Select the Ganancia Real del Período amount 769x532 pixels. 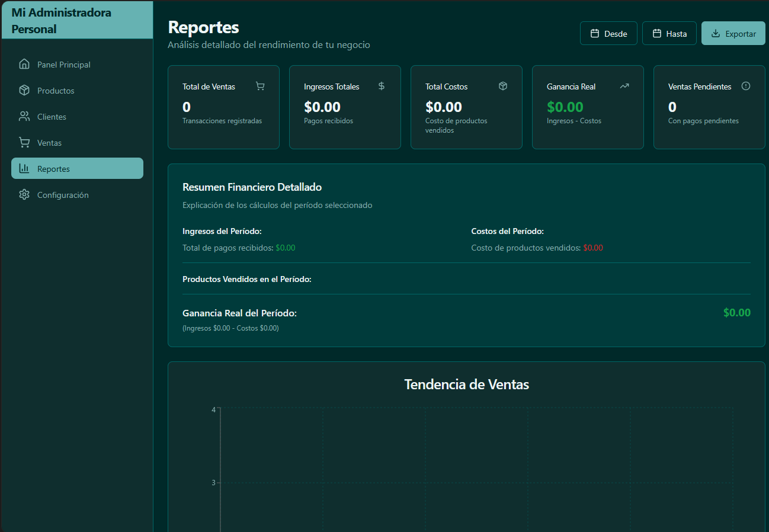point(736,313)
